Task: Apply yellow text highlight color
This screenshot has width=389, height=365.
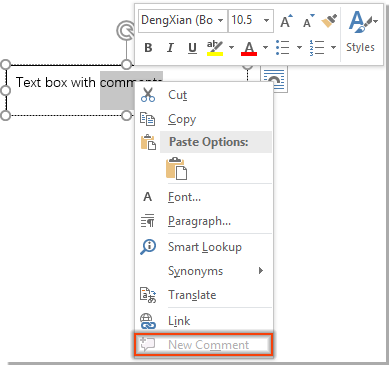Action: (215, 48)
